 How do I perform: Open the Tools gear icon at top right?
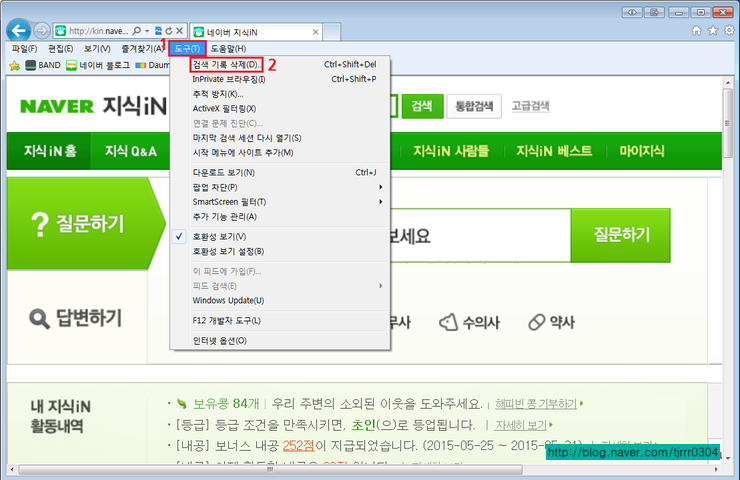(730, 31)
